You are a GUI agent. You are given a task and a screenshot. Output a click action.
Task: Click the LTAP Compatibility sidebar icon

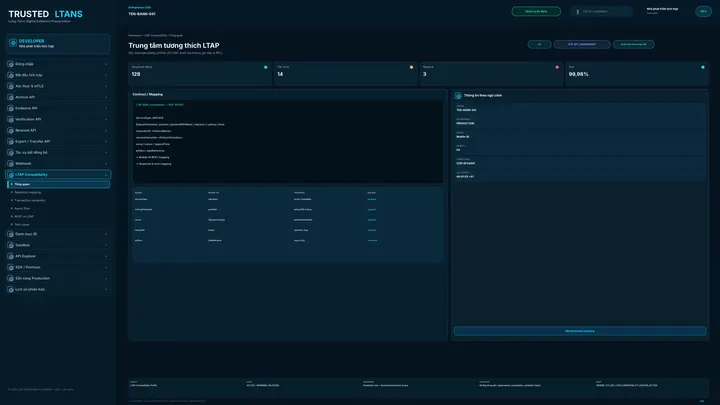pos(11,174)
